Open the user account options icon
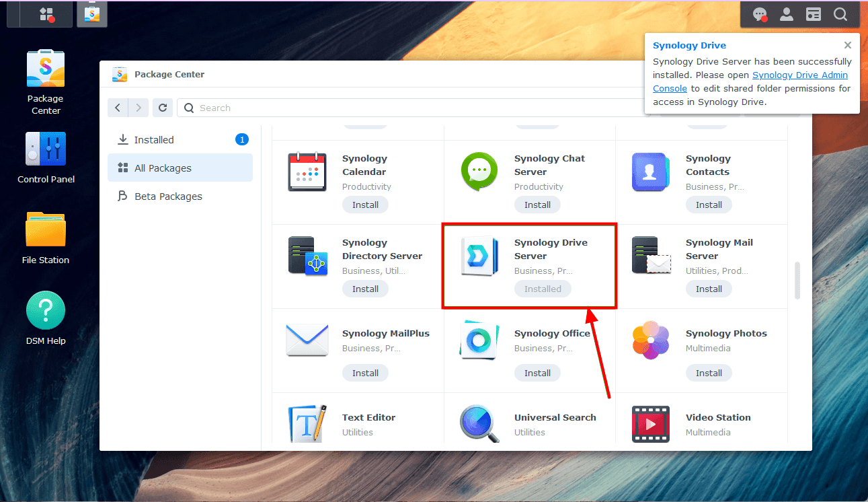This screenshot has height=502, width=868. point(786,14)
